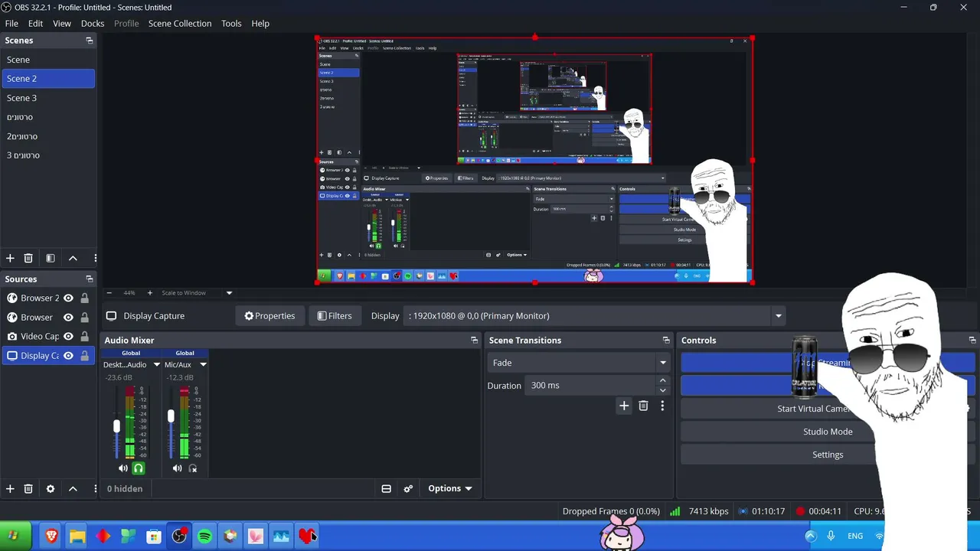Add a new scene with the plus icon
980x551 pixels.
pyautogui.click(x=10, y=259)
